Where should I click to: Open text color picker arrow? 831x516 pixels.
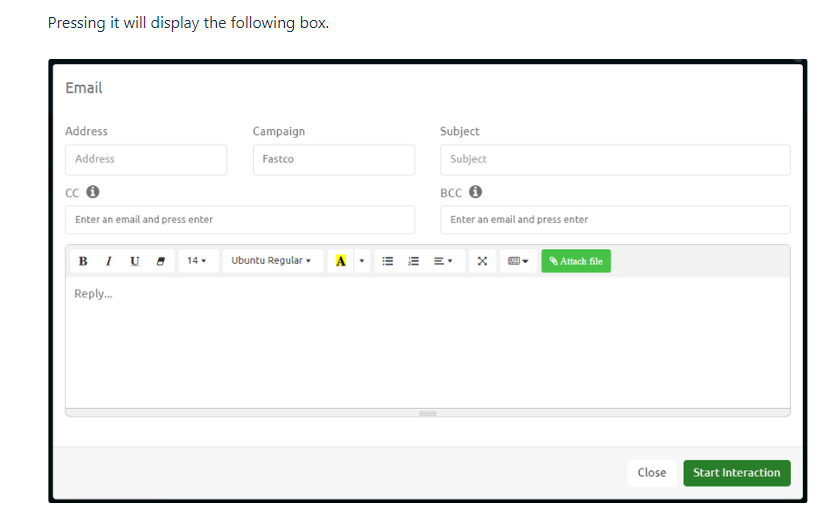click(x=361, y=261)
